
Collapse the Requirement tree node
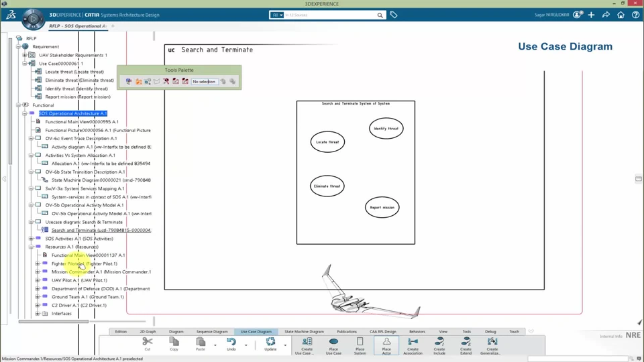pyautogui.click(x=18, y=47)
